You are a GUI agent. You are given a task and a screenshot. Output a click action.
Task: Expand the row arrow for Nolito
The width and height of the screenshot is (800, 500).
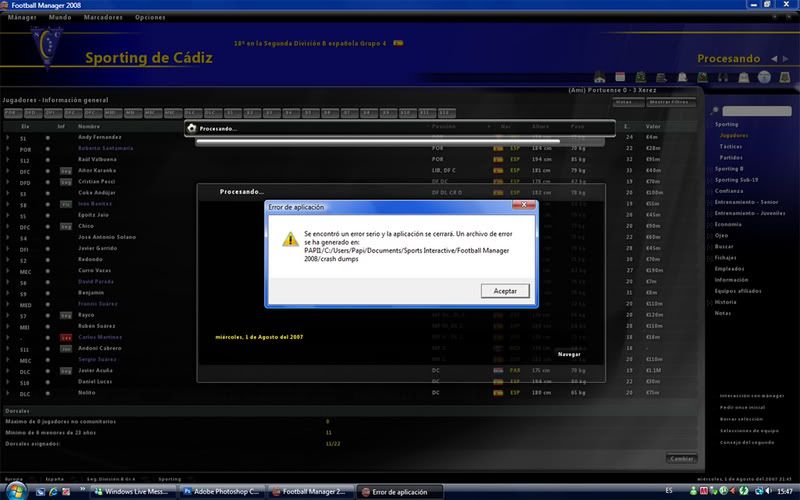pyautogui.click(x=8, y=393)
